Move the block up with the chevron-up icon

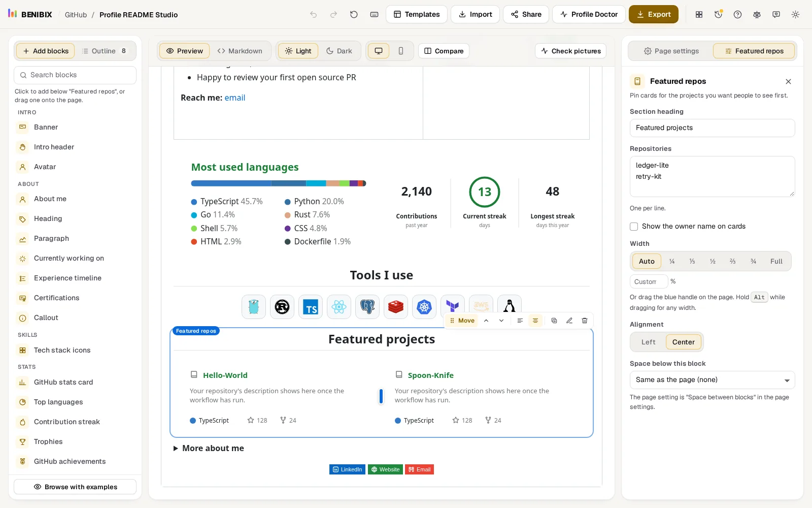486,321
